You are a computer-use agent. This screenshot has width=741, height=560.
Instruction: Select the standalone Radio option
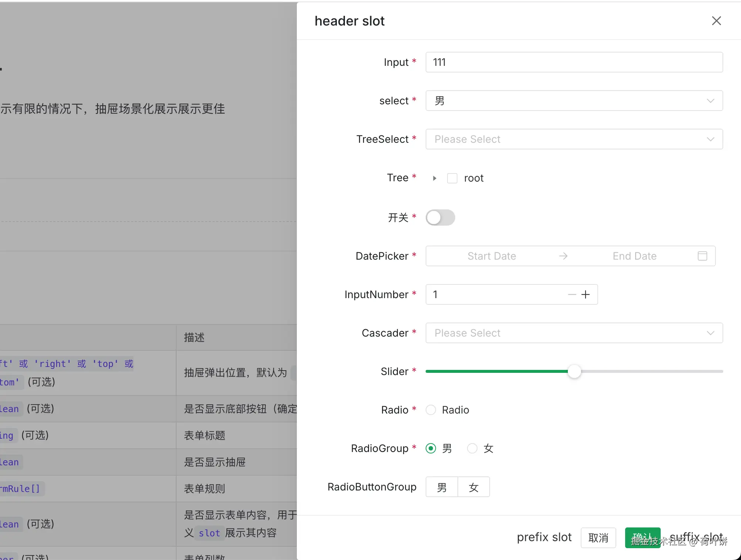(431, 410)
